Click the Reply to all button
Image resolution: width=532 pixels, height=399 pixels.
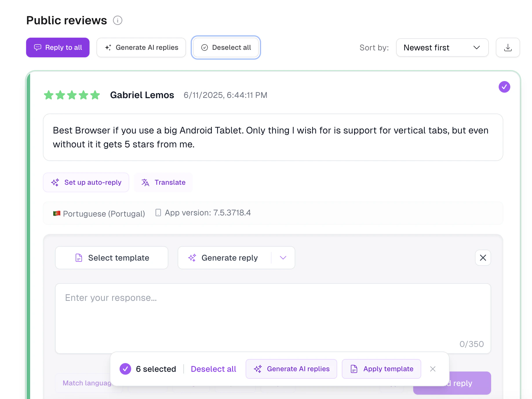tap(58, 47)
